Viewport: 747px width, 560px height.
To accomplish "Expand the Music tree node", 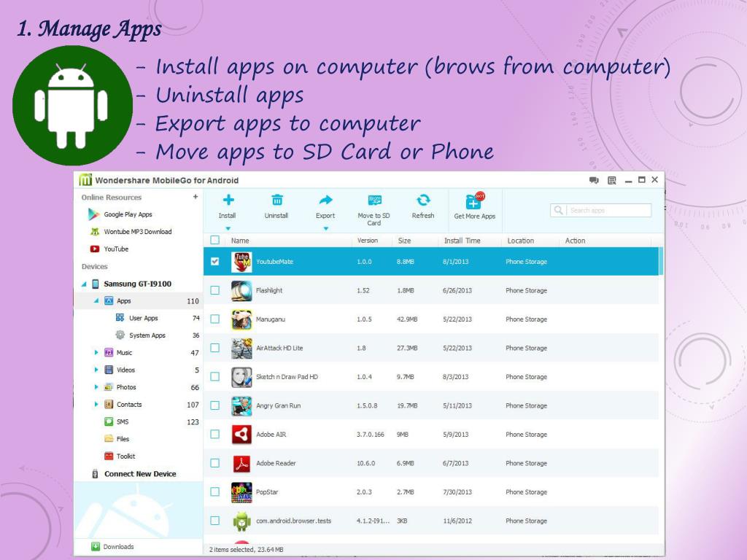I will tap(96, 352).
